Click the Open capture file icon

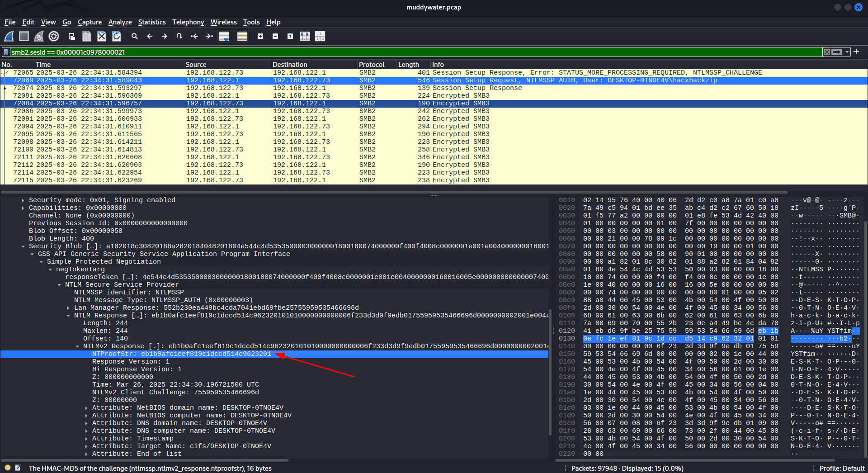pos(71,36)
